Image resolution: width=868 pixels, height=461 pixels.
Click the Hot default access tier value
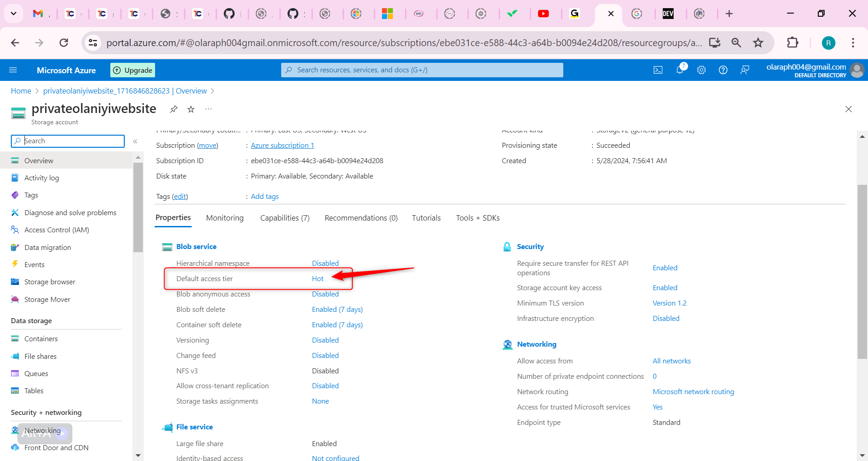[317, 278]
